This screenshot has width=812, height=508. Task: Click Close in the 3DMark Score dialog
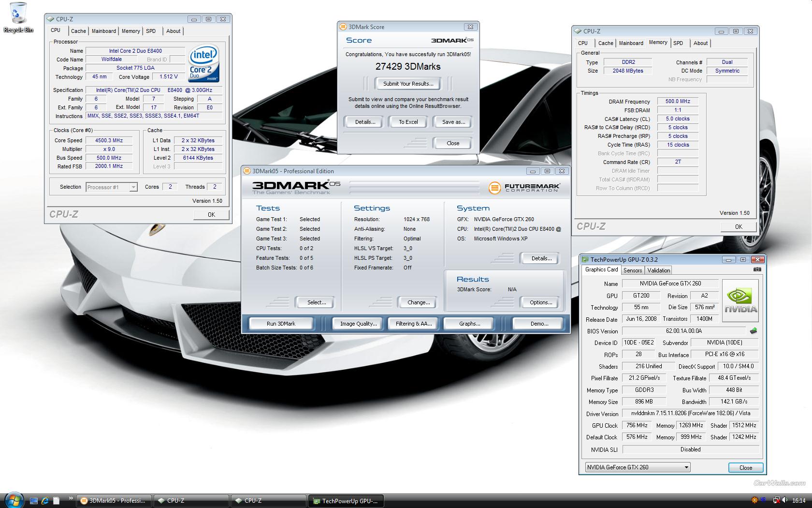pyautogui.click(x=453, y=143)
